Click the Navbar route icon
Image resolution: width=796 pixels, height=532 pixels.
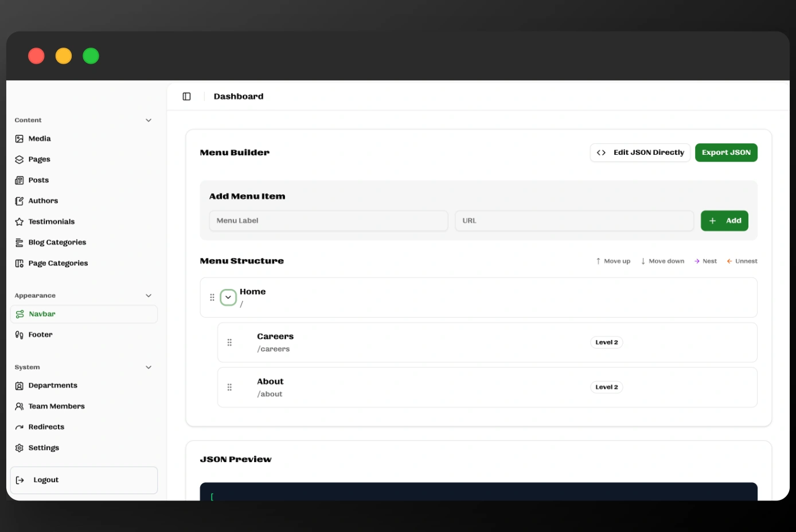click(20, 314)
